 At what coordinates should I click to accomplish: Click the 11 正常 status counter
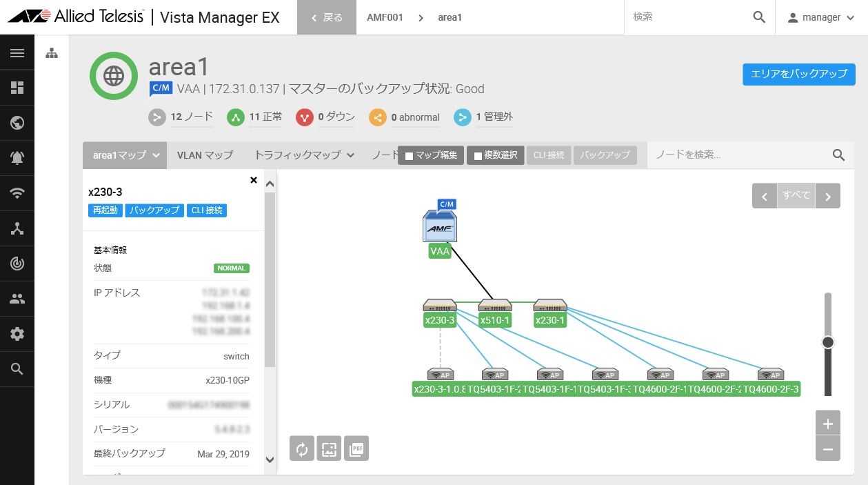click(254, 117)
